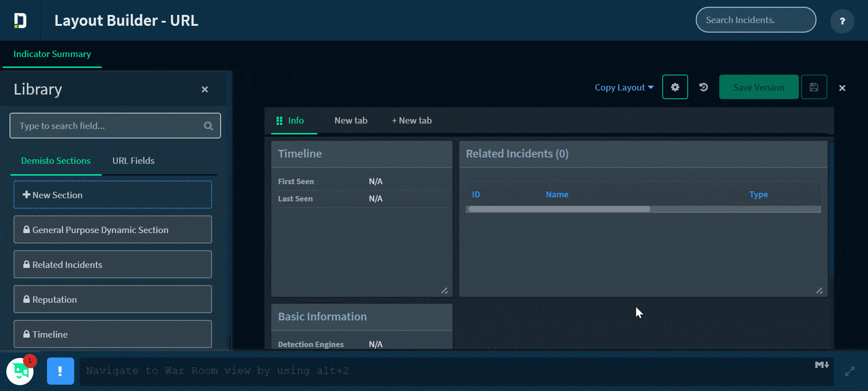This screenshot has width=868, height=391.
Task: Click the floppy disk save icon
Action: click(814, 87)
